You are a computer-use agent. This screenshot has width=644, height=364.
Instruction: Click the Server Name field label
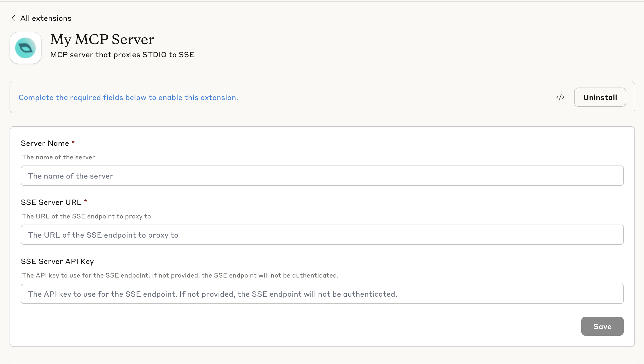point(45,143)
